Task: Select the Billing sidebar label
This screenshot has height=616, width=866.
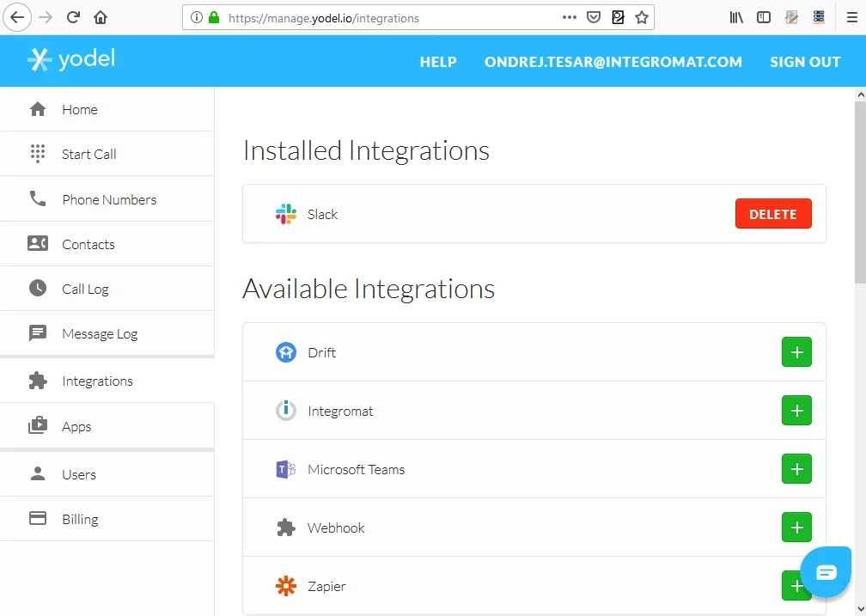Action: pos(80,519)
